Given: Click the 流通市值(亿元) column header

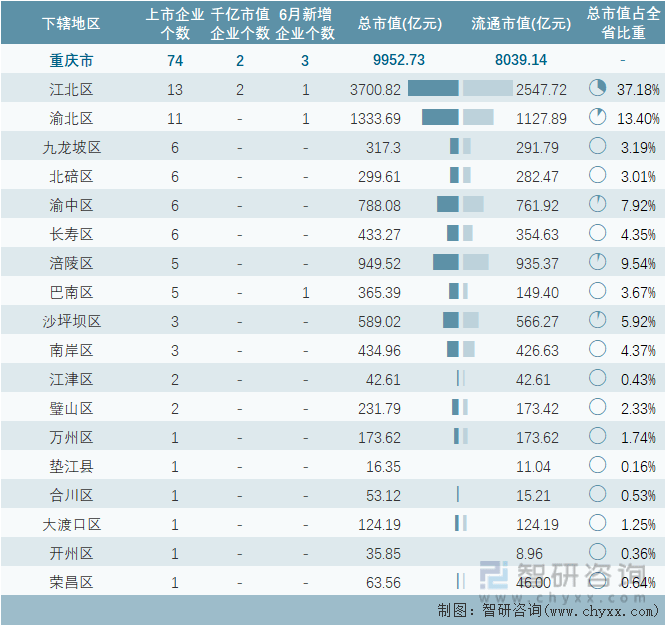Looking at the screenshot, I should coord(520,23).
